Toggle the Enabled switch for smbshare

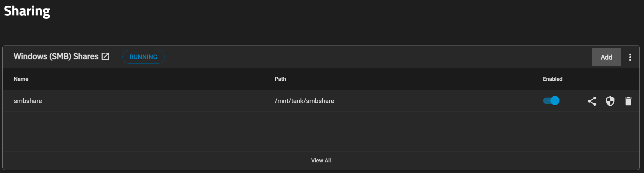[x=551, y=101]
